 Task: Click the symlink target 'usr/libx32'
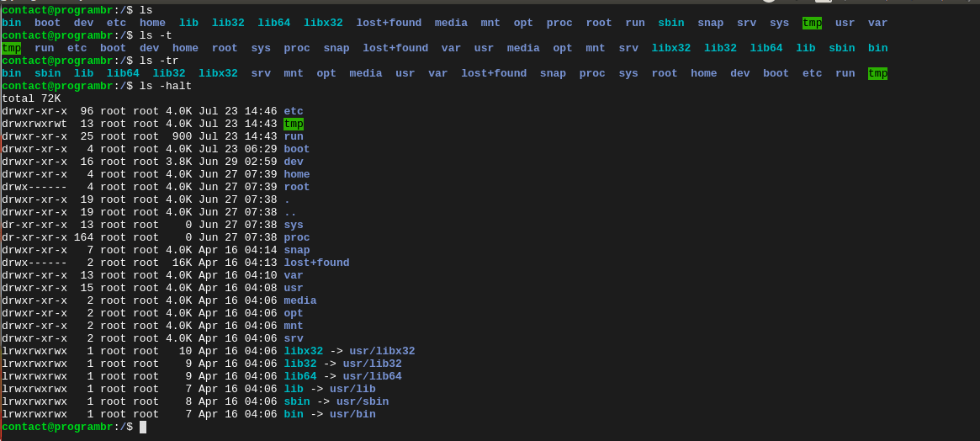pyautogui.click(x=382, y=351)
